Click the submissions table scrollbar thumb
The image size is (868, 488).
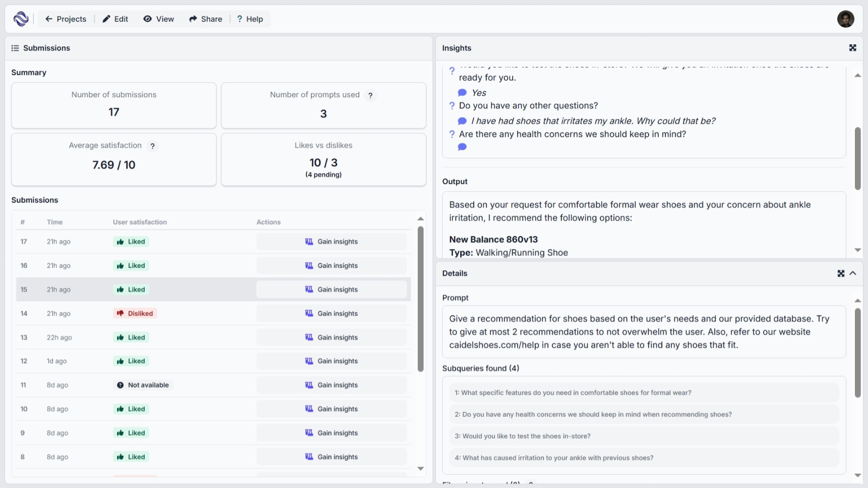pyautogui.click(x=420, y=298)
